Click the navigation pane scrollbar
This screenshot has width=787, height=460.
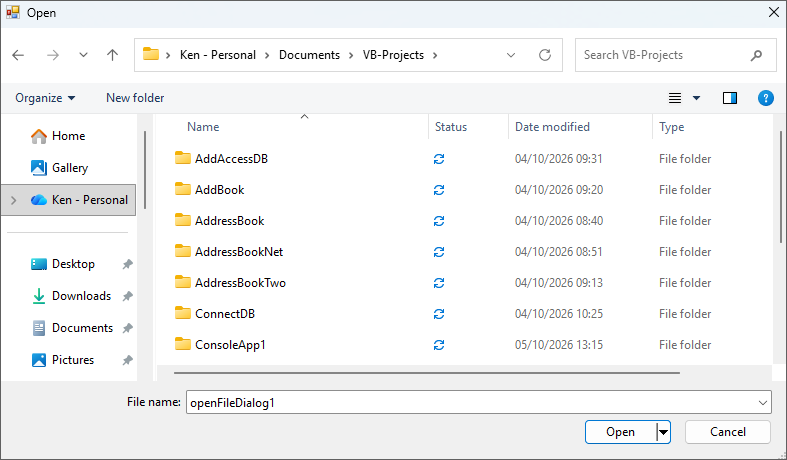tap(145, 170)
